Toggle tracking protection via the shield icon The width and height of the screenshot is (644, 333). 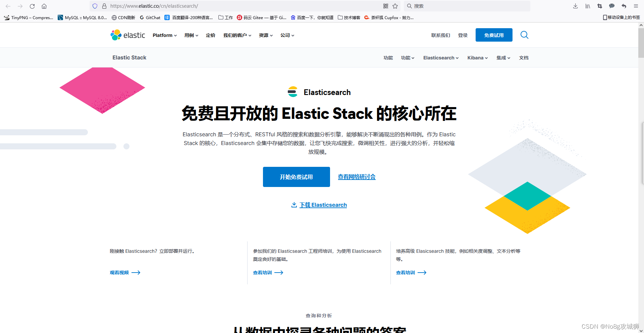95,6
